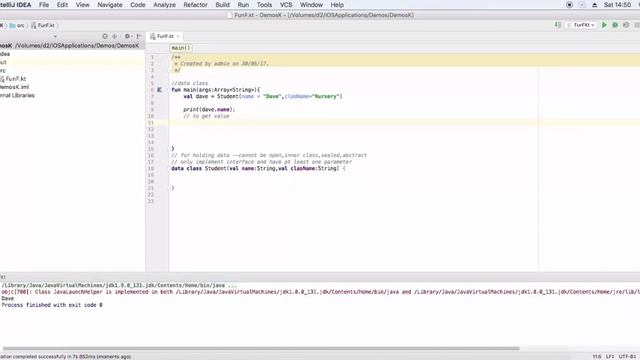Click the src folder in navigation breadcrumb
The width and height of the screenshot is (640, 360).
[x=17, y=25]
